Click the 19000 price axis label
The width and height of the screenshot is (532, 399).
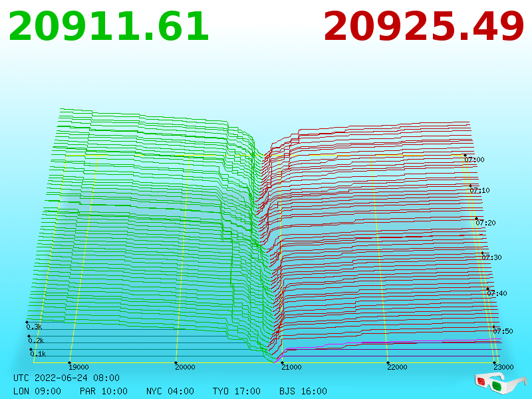click(x=78, y=367)
